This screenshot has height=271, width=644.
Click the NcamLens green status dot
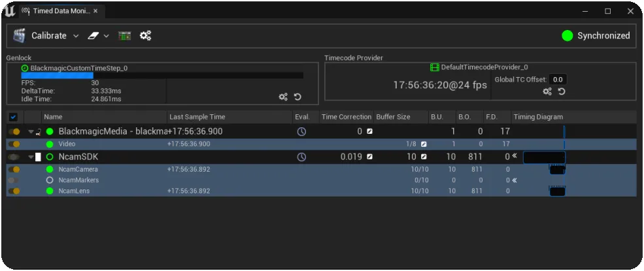click(x=50, y=191)
